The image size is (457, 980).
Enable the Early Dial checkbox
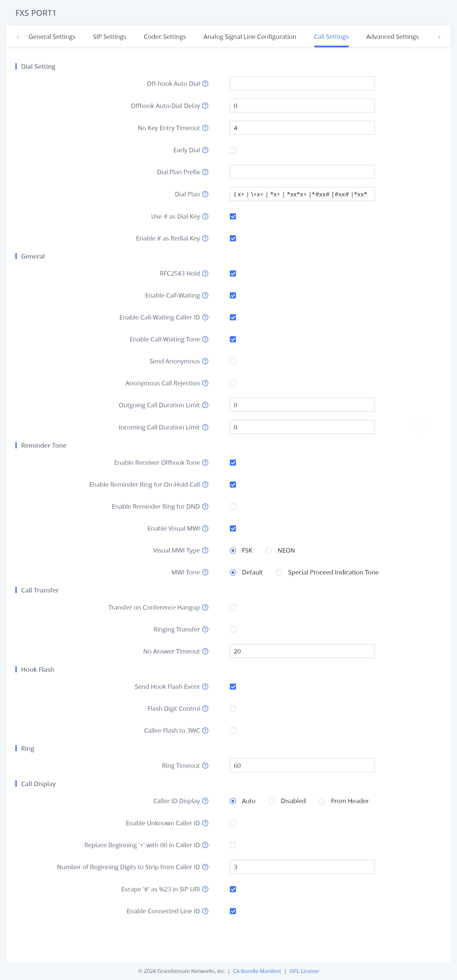(233, 150)
